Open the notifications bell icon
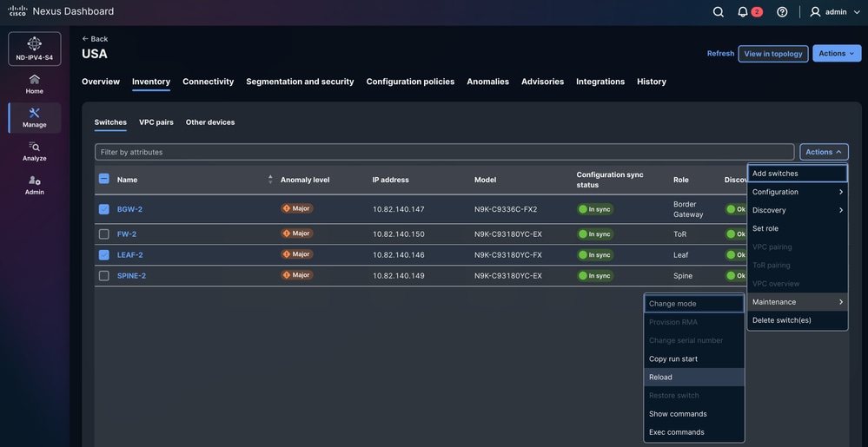Viewport: 868px width, 447px height. [x=743, y=11]
